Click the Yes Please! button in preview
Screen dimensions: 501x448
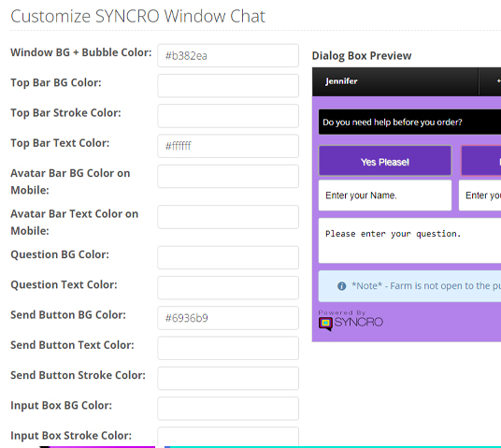[x=385, y=161]
